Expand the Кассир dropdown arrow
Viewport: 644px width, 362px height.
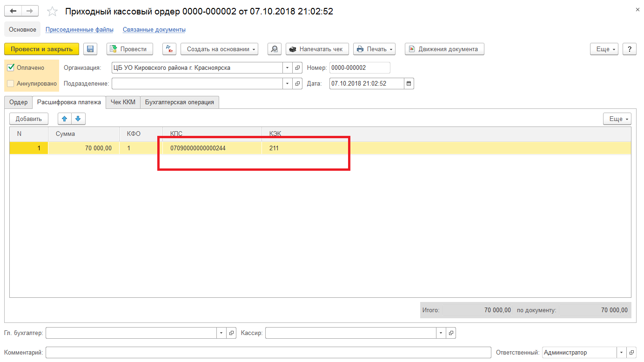coord(441,333)
